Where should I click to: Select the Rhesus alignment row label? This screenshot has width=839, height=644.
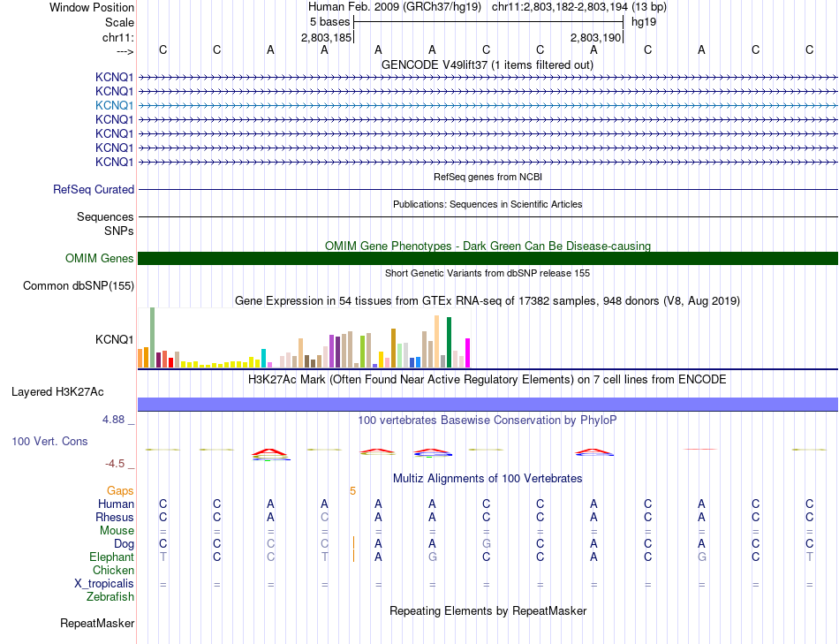(115, 517)
